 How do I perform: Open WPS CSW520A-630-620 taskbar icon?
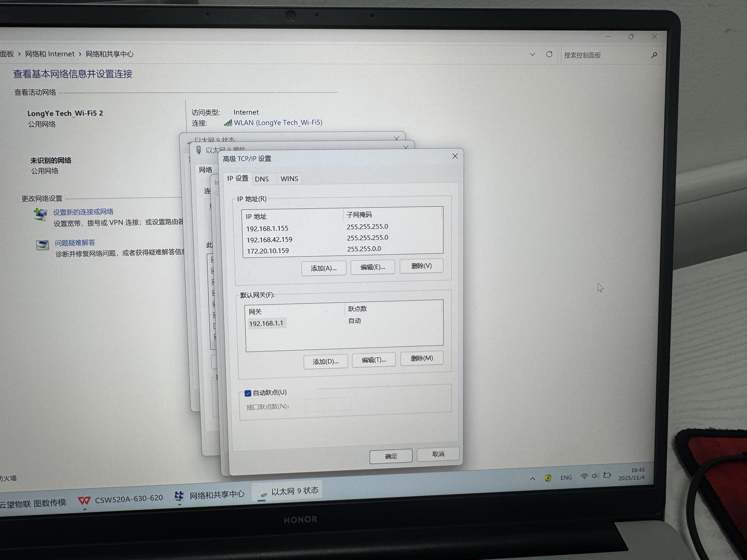84,500
